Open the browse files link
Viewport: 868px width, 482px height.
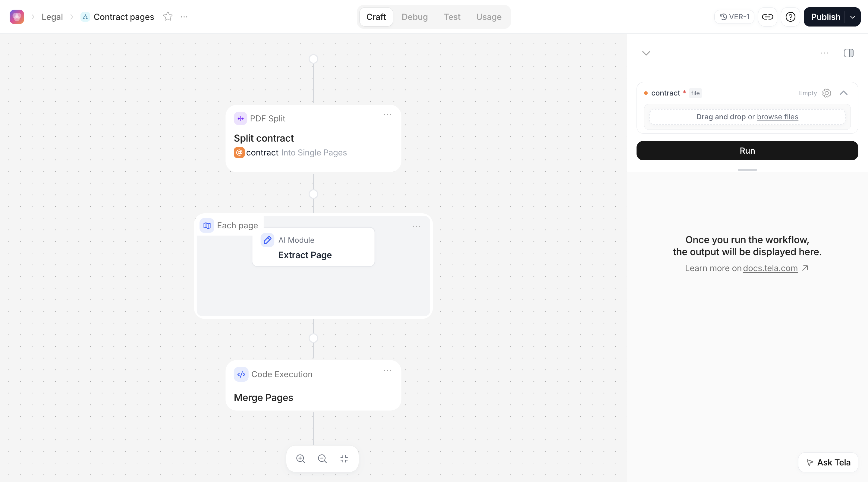[x=777, y=117]
